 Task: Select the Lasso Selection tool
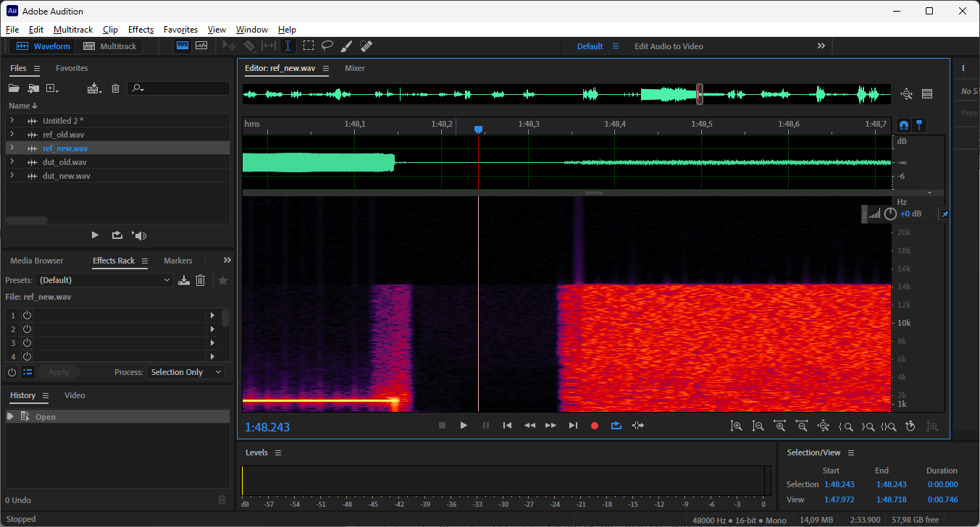[x=327, y=46]
